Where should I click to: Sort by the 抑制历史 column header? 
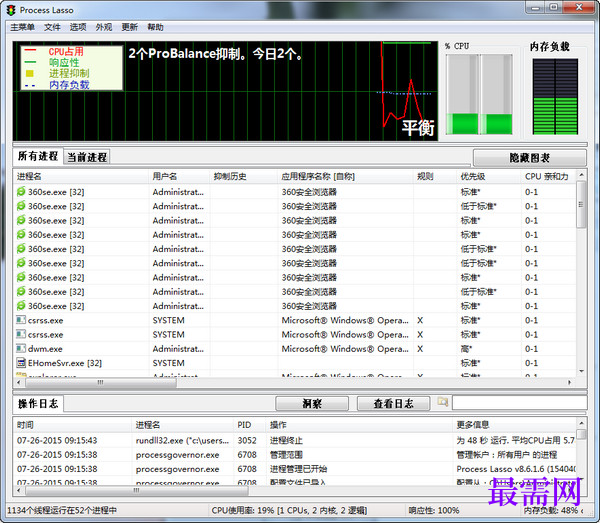pos(243,176)
